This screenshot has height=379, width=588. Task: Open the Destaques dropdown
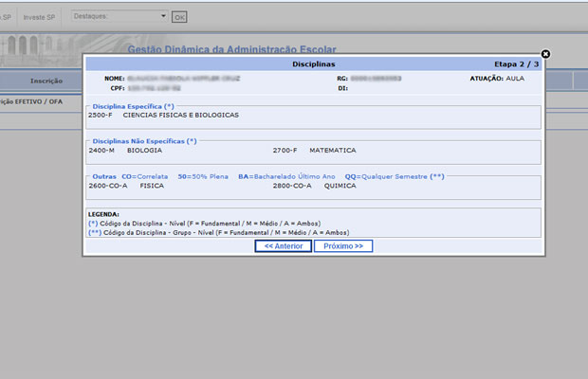click(119, 17)
